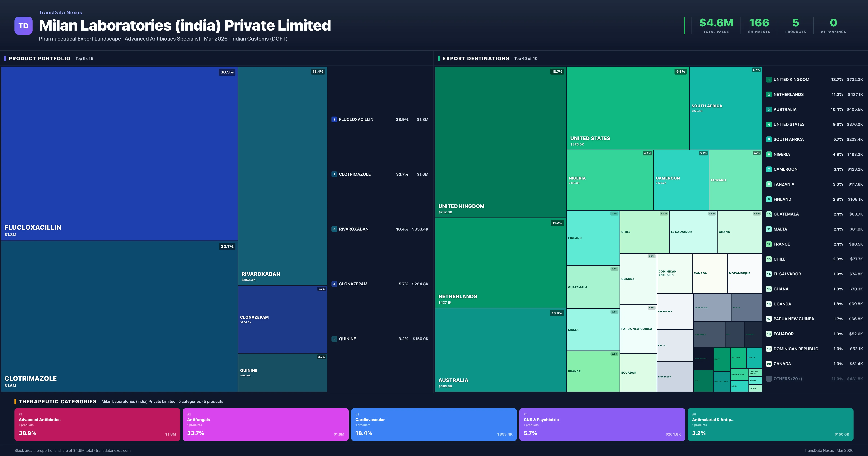Viewport: 868px width, 456px height.
Task: Open the CNS & Psychiatric category card
Action: click(602, 424)
